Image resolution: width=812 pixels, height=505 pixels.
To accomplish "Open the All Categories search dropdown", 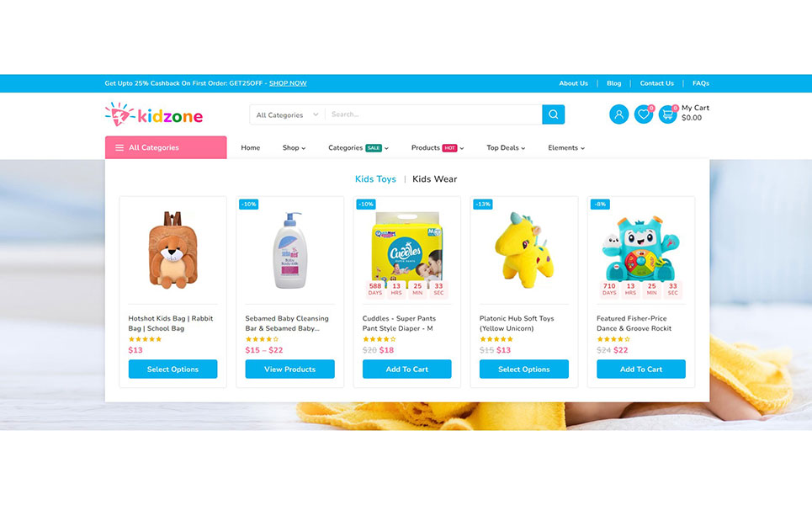I will coord(288,115).
